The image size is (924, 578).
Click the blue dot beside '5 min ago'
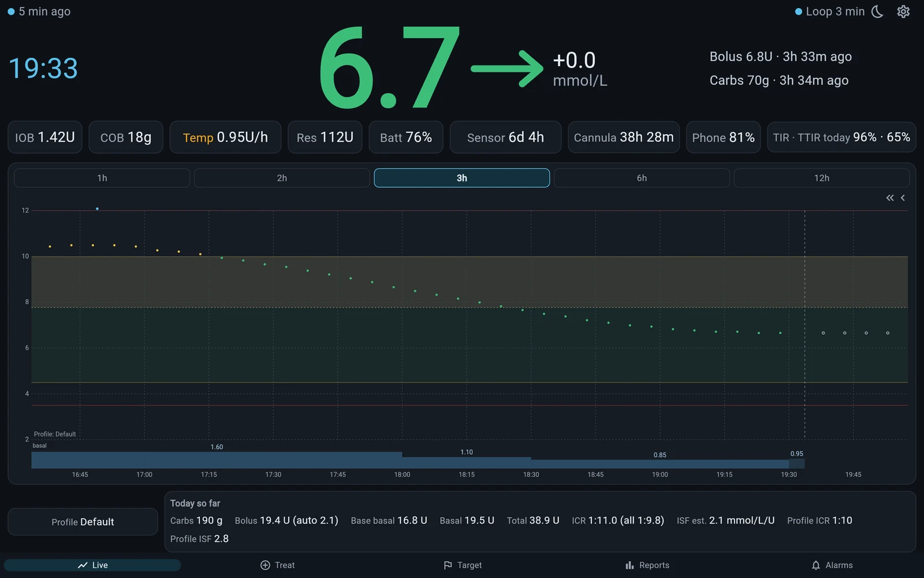(x=11, y=12)
